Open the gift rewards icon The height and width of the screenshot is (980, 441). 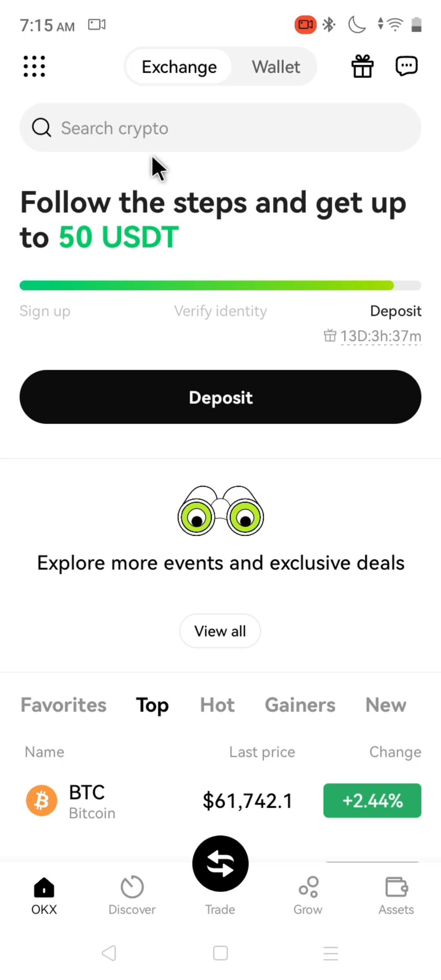point(362,66)
